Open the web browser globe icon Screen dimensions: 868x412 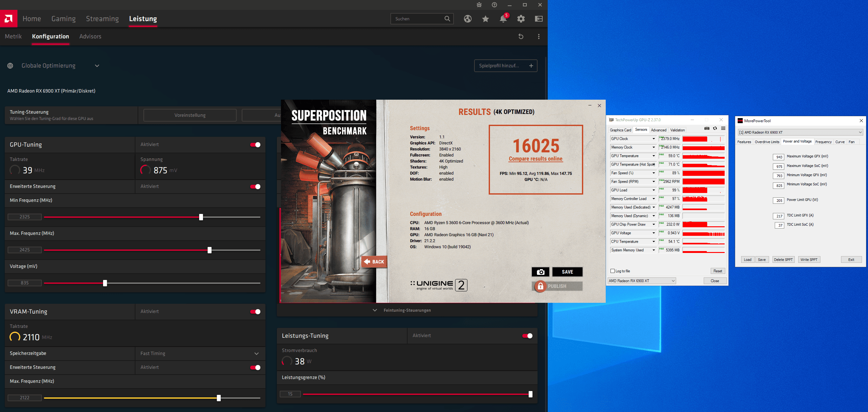click(467, 19)
